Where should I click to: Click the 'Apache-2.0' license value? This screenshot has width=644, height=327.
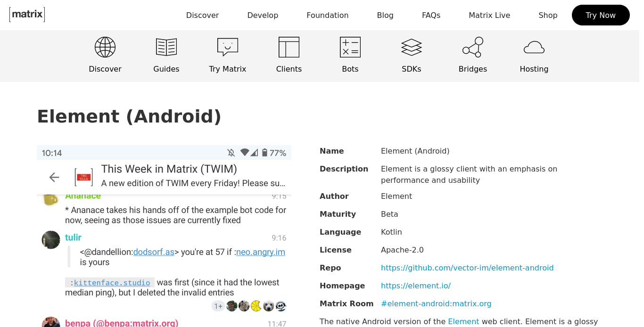coord(402,250)
